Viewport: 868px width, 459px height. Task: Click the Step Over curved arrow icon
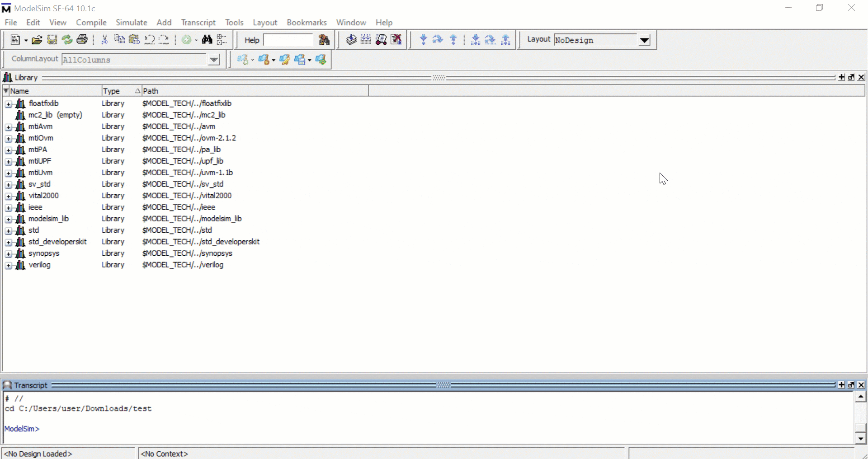438,40
